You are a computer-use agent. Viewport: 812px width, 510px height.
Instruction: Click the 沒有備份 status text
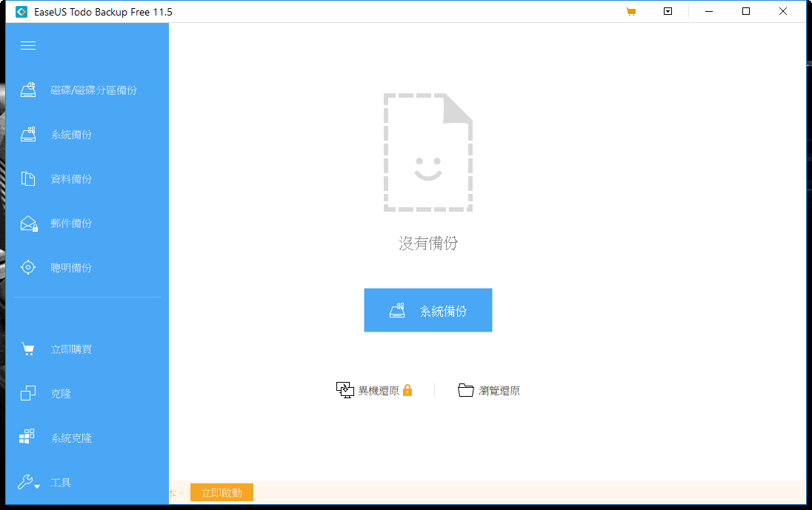click(x=428, y=243)
